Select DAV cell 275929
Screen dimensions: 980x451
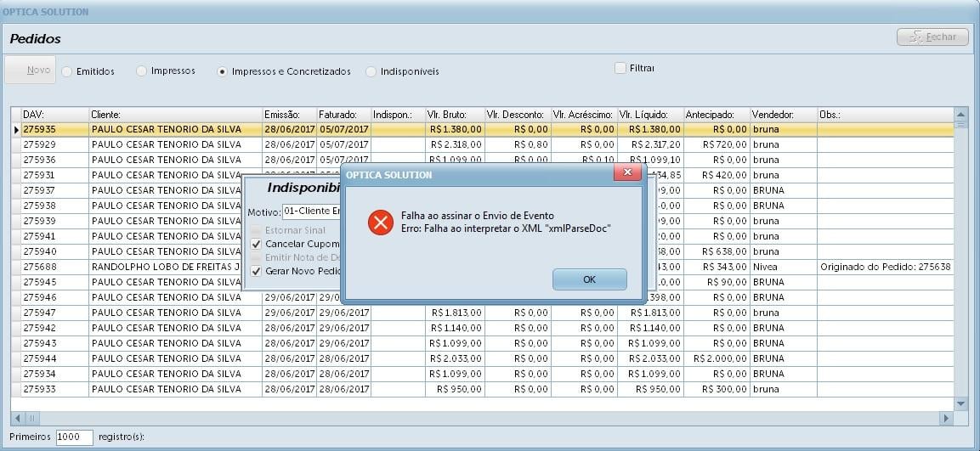55,144
